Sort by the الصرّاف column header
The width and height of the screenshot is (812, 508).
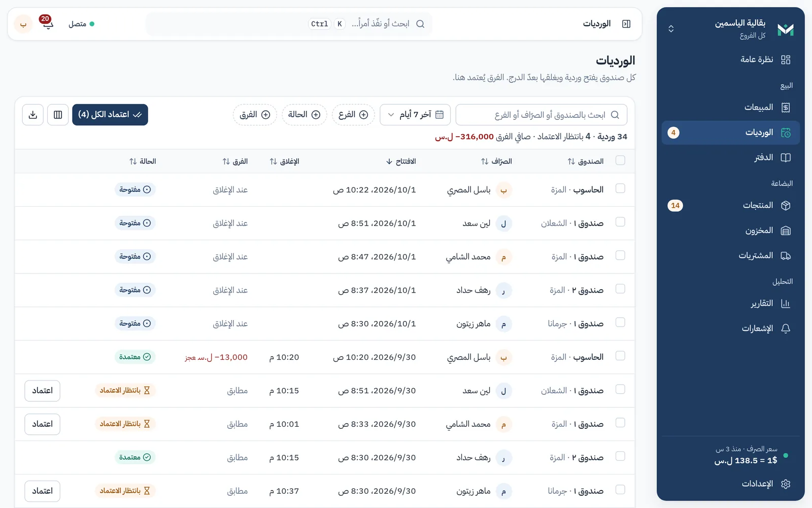coord(496,162)
